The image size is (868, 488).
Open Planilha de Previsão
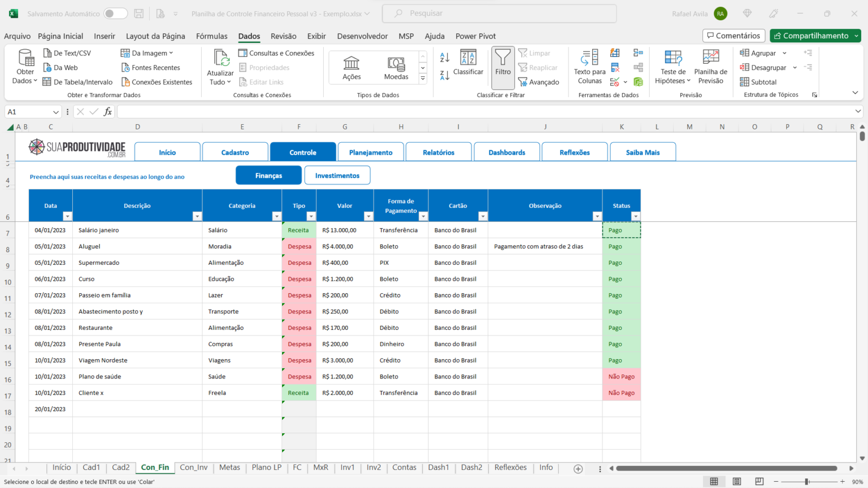tap(710, 67)
